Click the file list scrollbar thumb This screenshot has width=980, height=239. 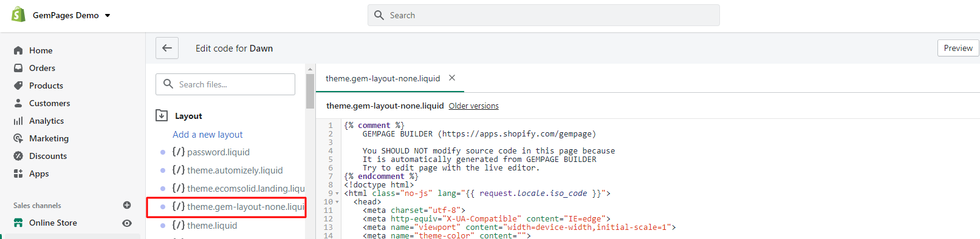click(x=310, y=92)
